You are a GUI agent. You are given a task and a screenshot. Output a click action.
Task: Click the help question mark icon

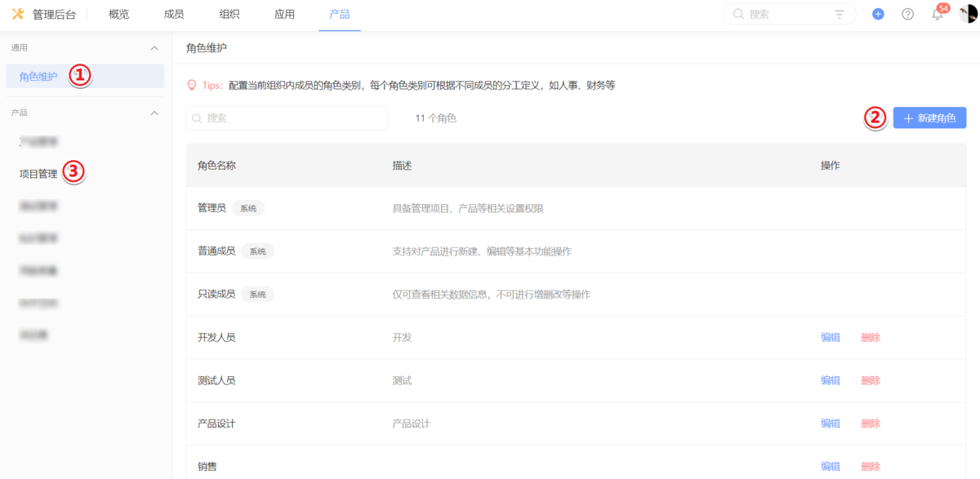click(907, 14)
